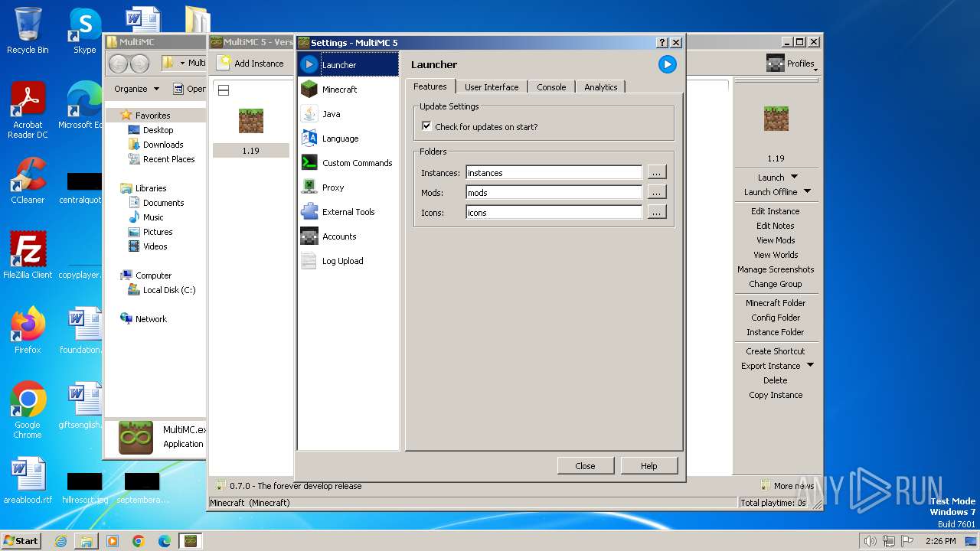Click the Help button
This screenshot has width=980, height=551.
[x=648, y=465]
